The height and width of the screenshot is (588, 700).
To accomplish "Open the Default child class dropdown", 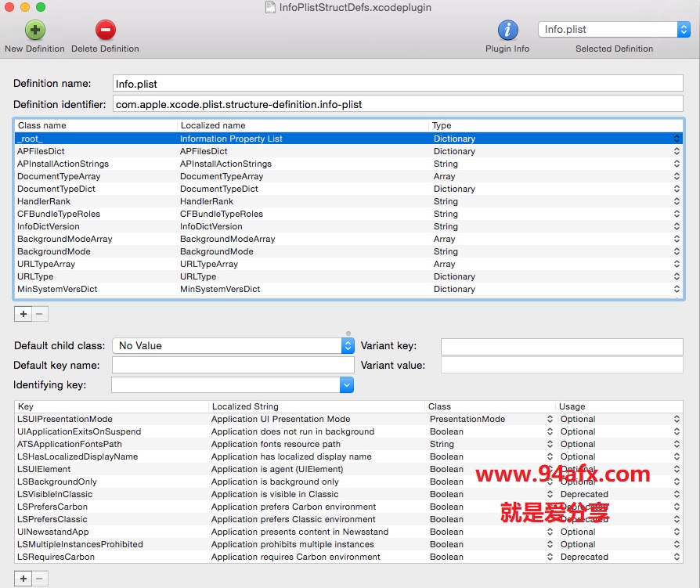I will [x=233, y=345].
